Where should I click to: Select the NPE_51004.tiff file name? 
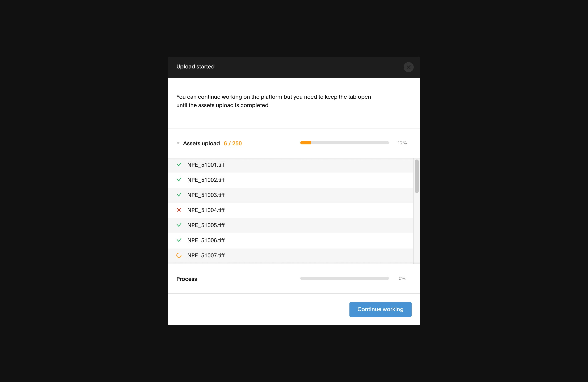tap(206, 210)
